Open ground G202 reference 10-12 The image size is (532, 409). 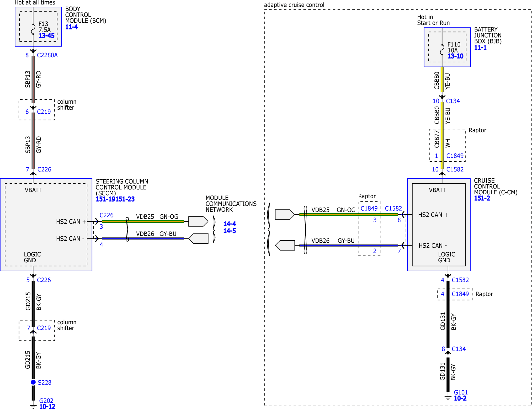point(47,406)
